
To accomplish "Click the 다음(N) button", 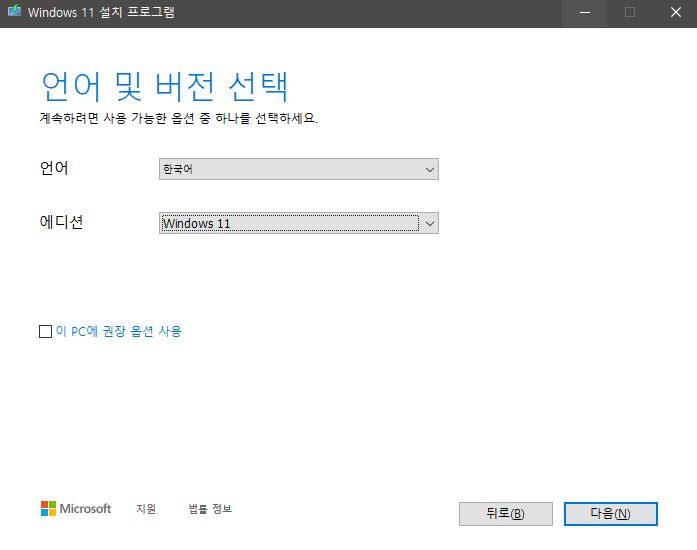I will (x=610, y=514).
